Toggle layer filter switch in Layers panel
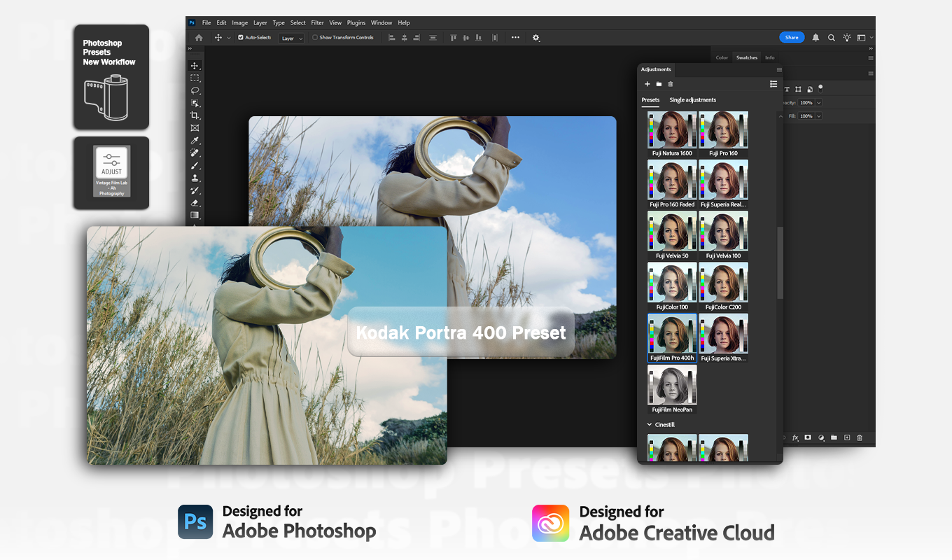The width and height of the screenshot is (952, 560). [x=820, y=88]
